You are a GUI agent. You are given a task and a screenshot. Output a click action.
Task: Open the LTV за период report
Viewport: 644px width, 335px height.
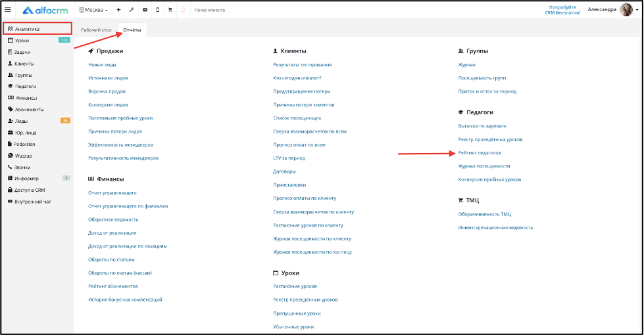point(289,158)
